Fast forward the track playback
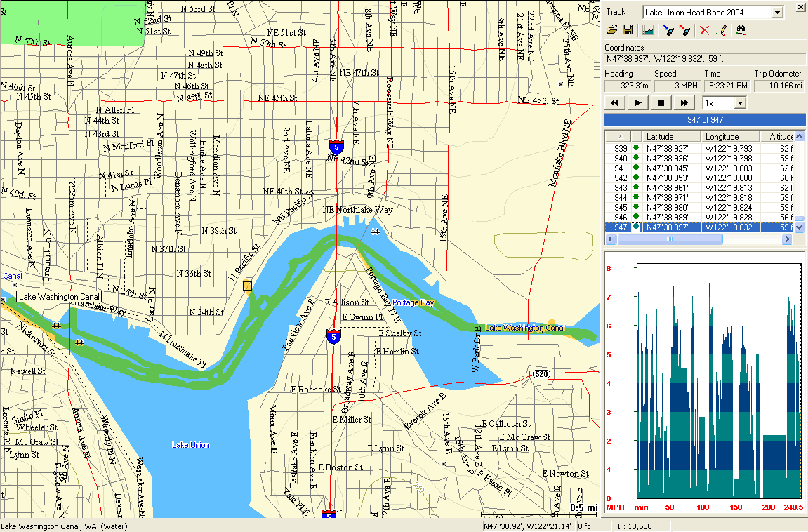 683,103
